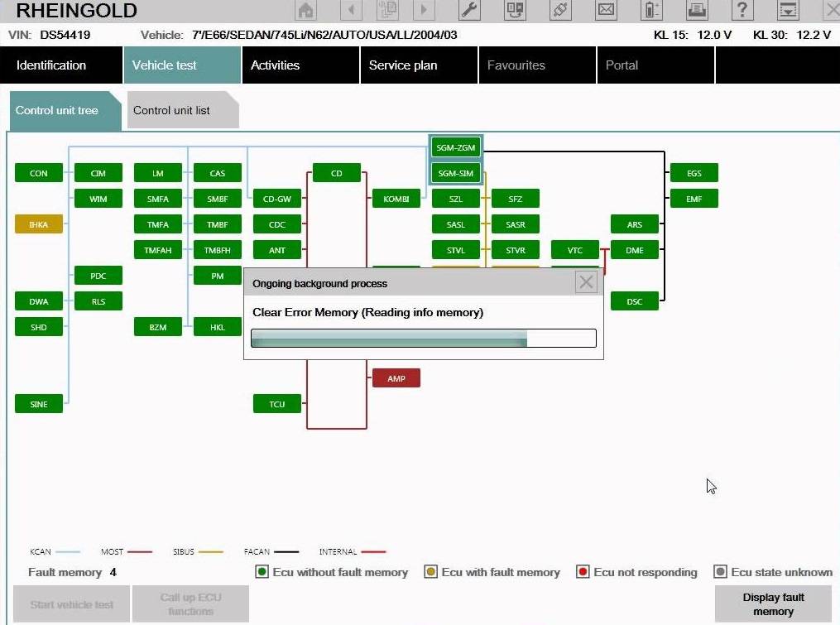Select the LM control unit
This screenshot has width=840, height=625.
coord(157,173)
